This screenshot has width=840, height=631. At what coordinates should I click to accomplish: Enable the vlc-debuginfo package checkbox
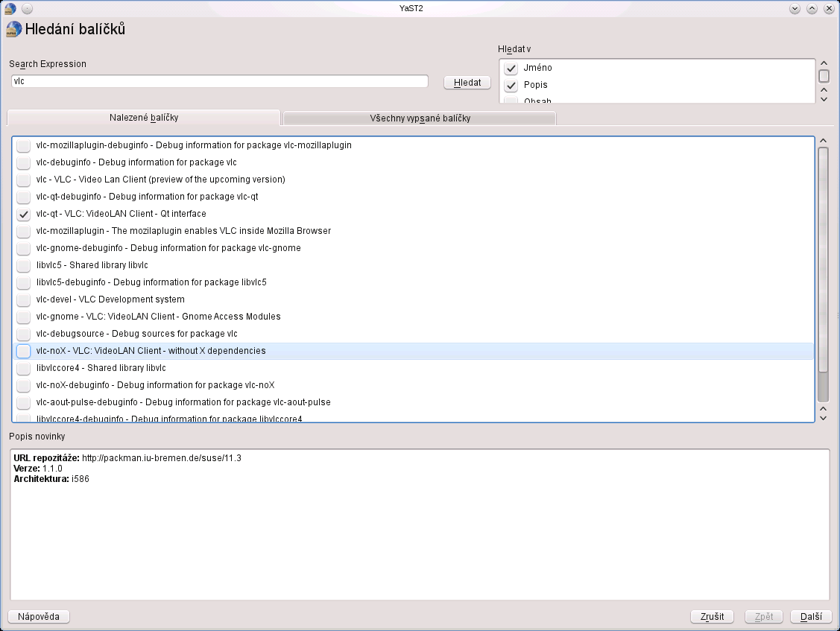pos(24,163)
